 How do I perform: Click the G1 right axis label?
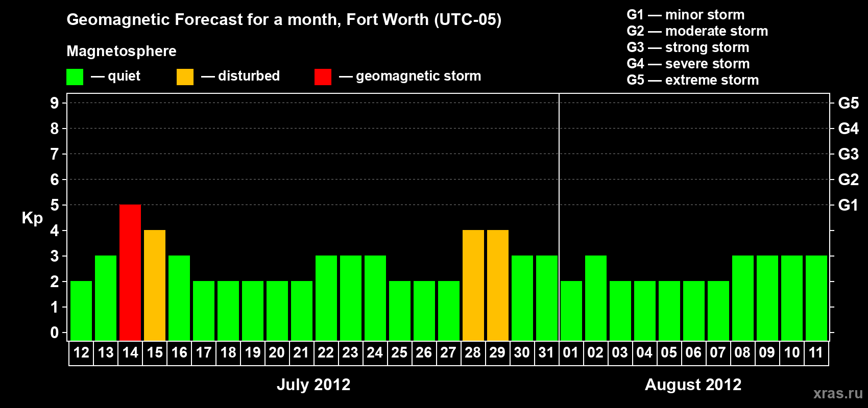848,205
